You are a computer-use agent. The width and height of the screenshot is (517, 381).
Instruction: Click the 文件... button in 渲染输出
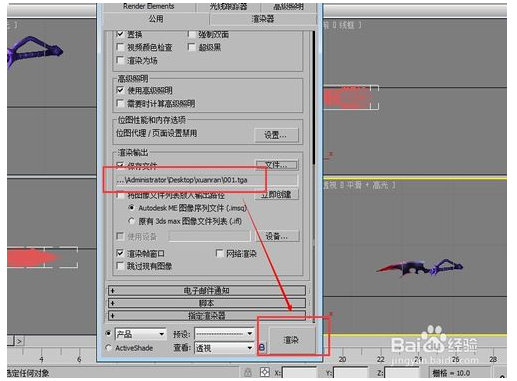point(276,165)
